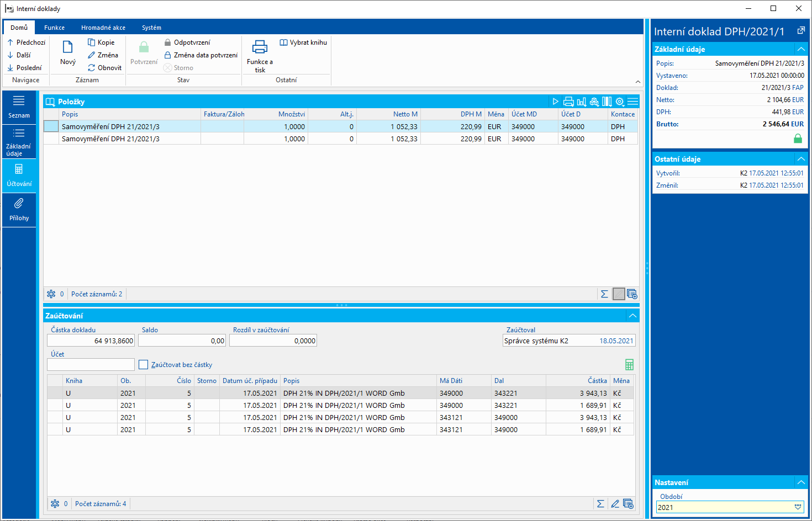The image size is (812, 521).
Task: Collapse the ribbon with the chevron
Action: (x=638, y=82)
